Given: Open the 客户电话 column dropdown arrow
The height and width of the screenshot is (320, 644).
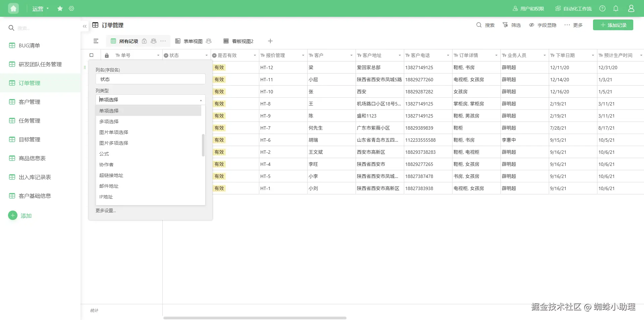Looking at the screenshot, I should 448,55.
